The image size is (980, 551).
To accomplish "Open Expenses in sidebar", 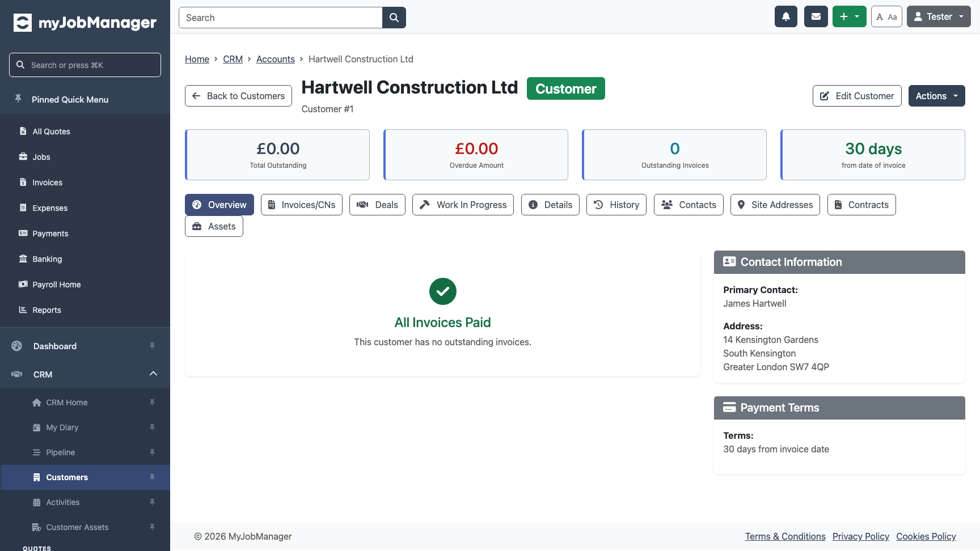I will 85,208.
